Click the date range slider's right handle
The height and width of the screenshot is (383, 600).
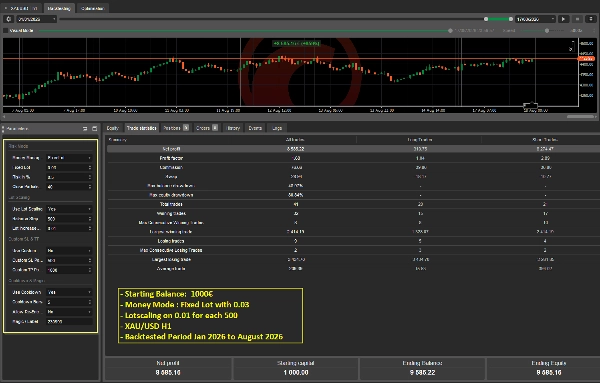[x=510, y=19]
